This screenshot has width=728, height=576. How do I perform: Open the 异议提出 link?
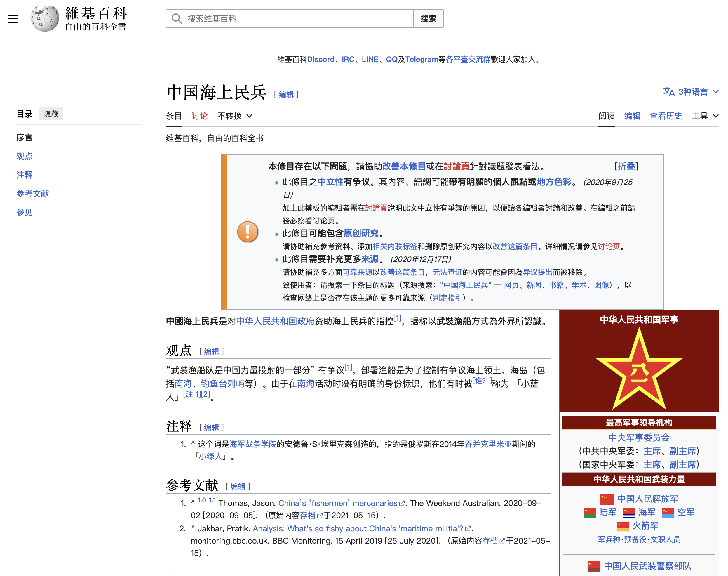tap(538, 272)
